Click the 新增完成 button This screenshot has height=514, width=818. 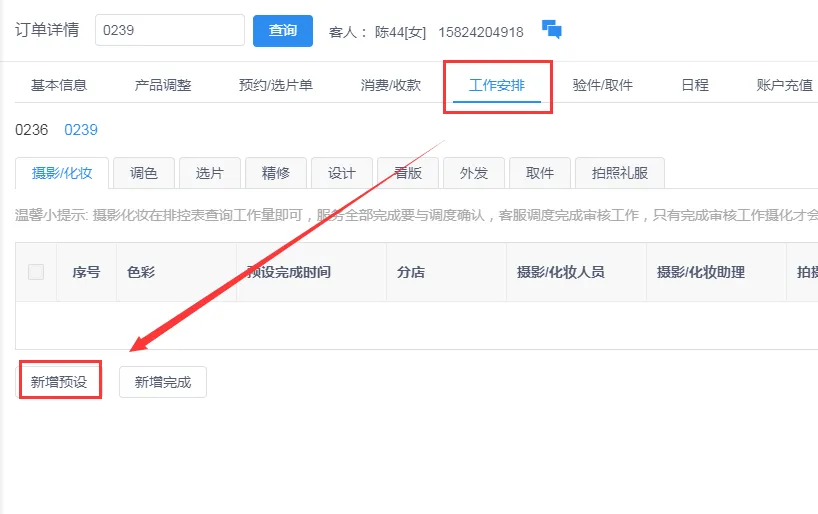click(163, 382)
